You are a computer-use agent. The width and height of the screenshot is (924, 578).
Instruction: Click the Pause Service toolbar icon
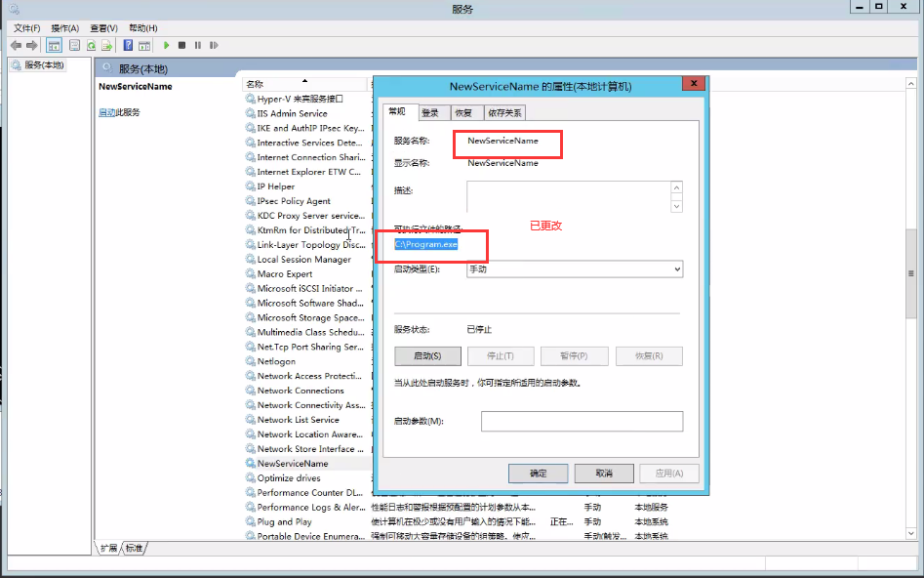(198, 45)
